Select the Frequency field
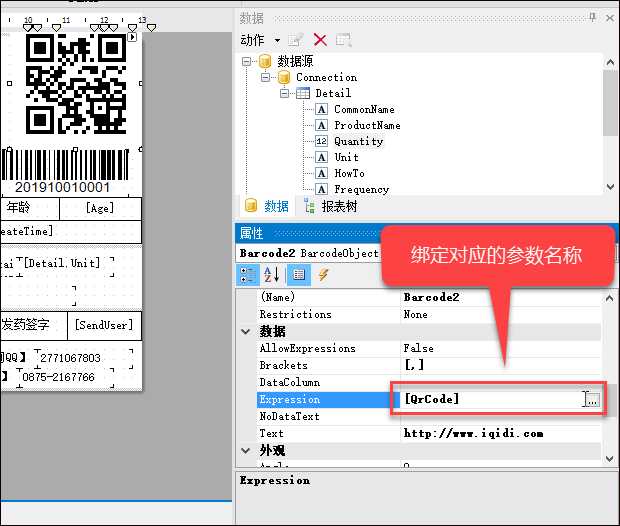This screenshot has width=620, height=526. coord(361,189)
